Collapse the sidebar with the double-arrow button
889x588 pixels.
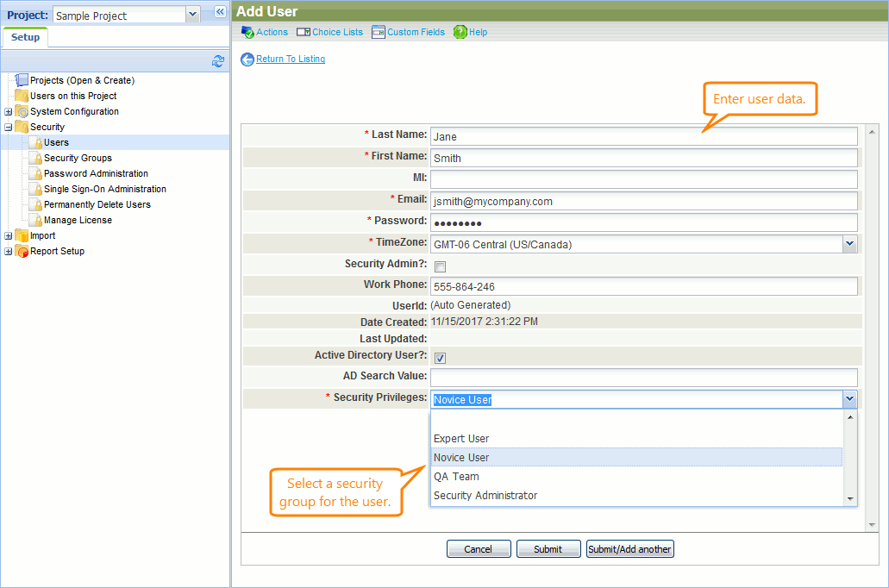point(219,12)
